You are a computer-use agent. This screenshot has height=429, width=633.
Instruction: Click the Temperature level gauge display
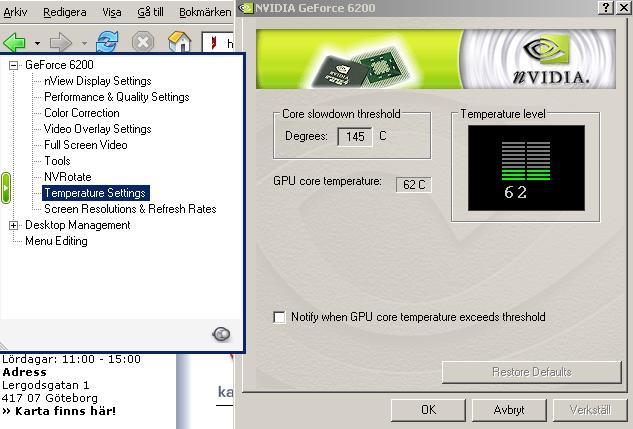[525, 167]
